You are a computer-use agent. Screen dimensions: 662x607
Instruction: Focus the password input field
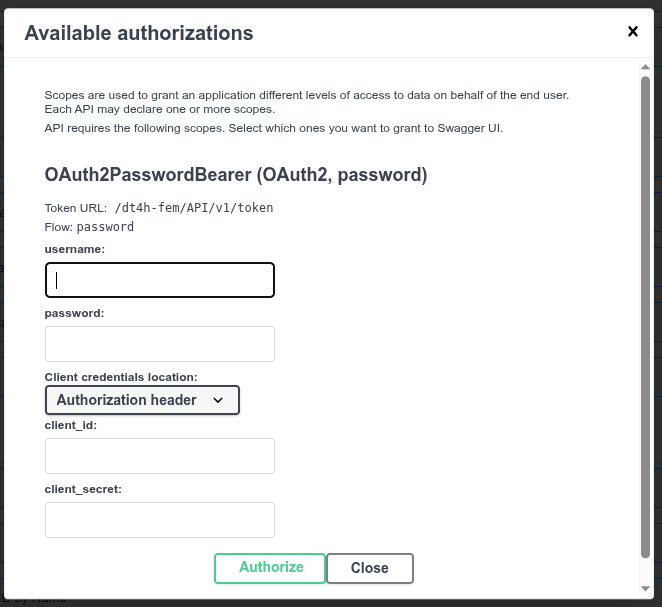[x=160, y=344]
